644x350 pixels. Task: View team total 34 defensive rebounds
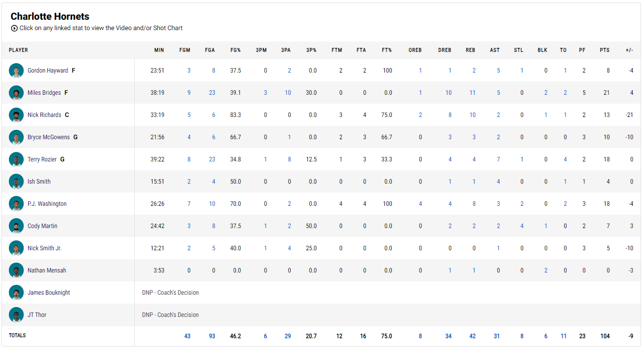[449, 336]
